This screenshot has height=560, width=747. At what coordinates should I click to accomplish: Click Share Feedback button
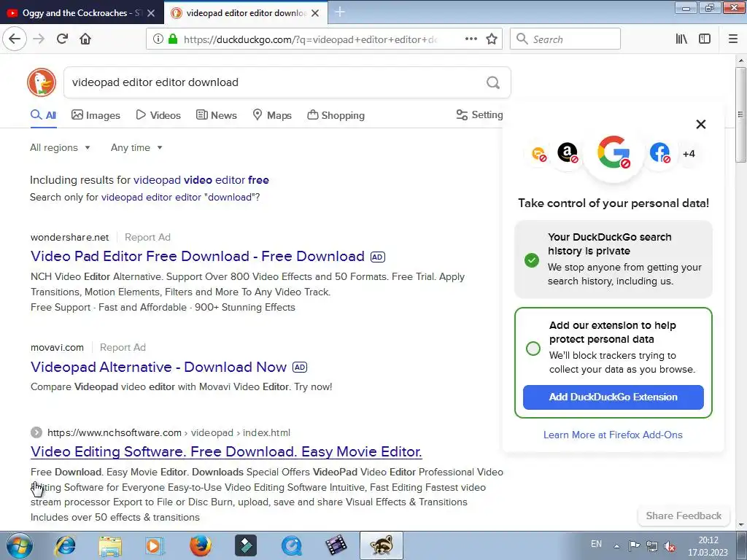684,516
